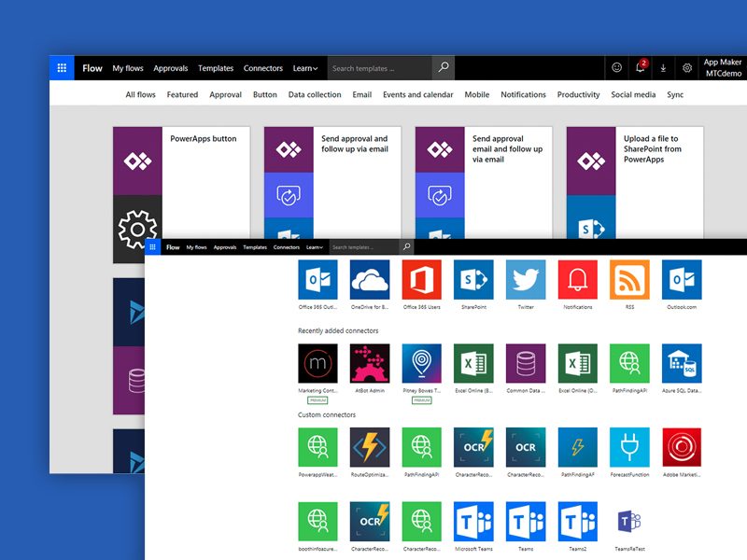Open Send approval and follow up via email
Screen dimensions: 747x560
[x=332, y=182]
